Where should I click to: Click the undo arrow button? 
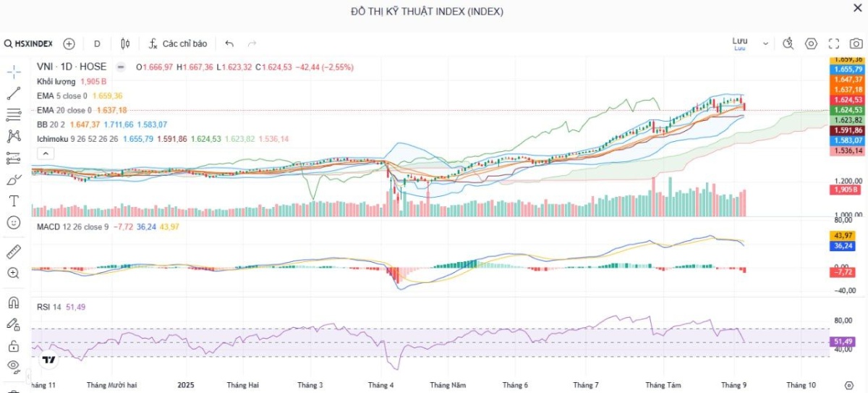tap(229, 43)
